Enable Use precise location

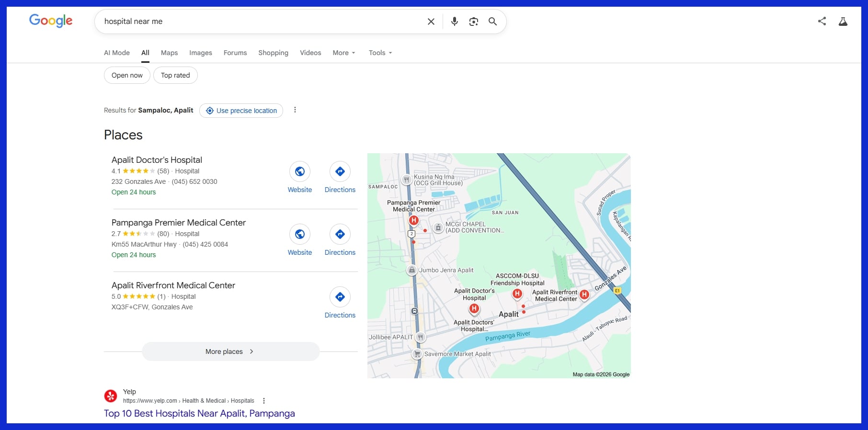tap(241, 111)
